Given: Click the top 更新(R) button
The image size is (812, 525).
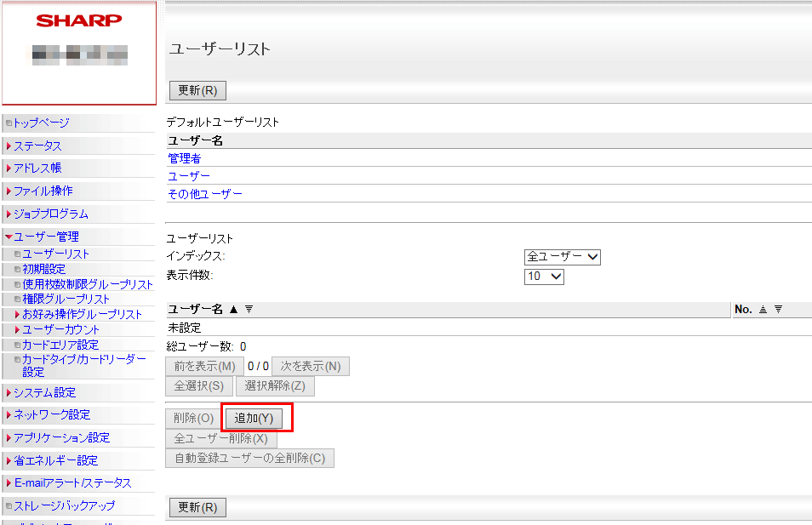Looking at the screenshot, I should click(x=197, y=91).
